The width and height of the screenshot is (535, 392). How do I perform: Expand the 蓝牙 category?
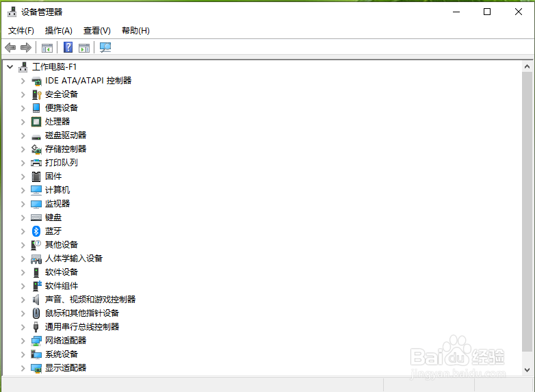(23, 231)
